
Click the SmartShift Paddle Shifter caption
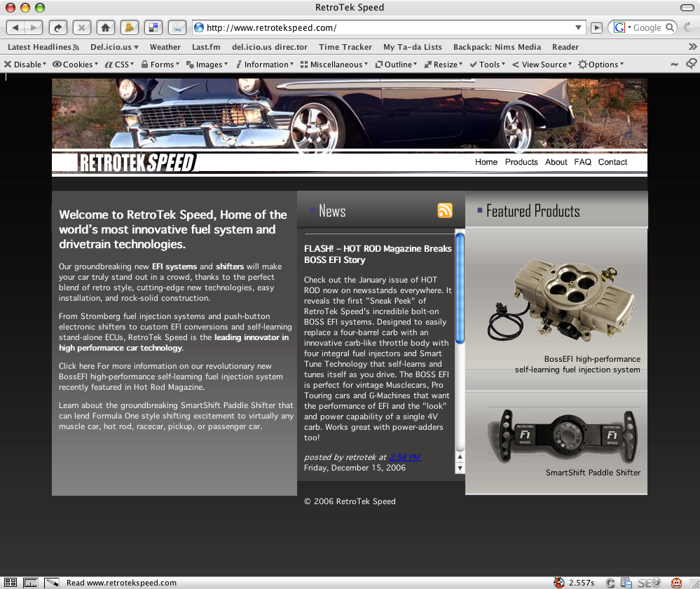[593, 473]
